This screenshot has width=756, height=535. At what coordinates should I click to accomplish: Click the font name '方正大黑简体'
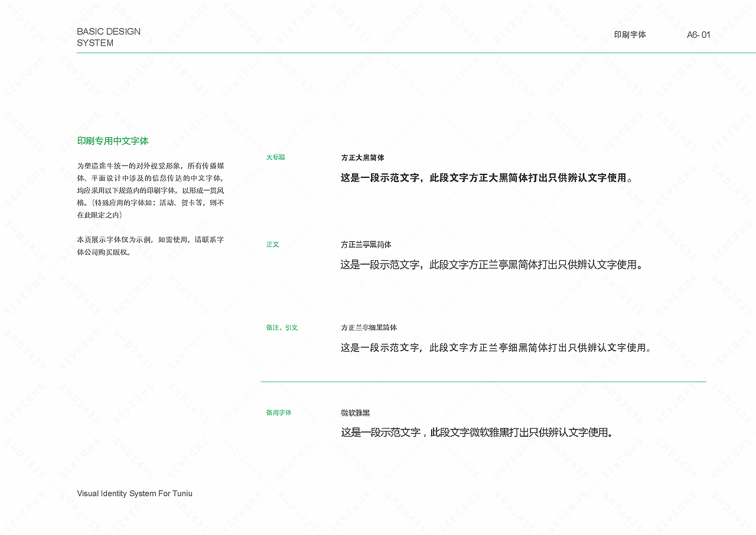pos(363,158)
